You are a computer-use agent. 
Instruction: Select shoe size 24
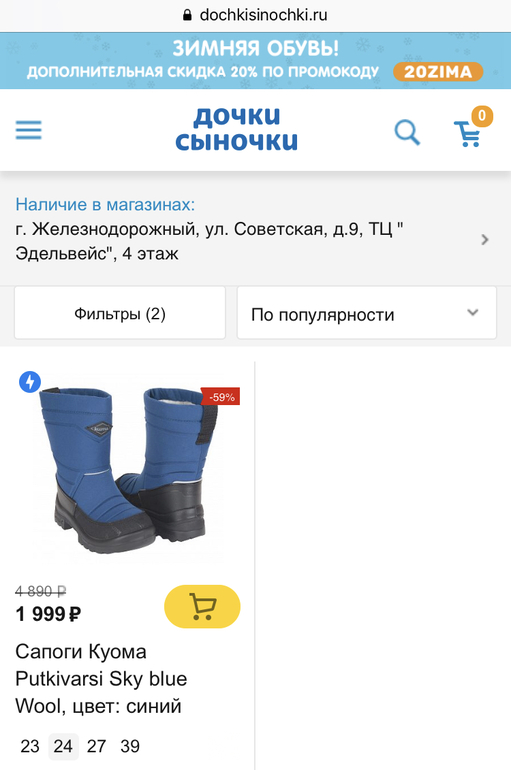[x=63, y=746]
